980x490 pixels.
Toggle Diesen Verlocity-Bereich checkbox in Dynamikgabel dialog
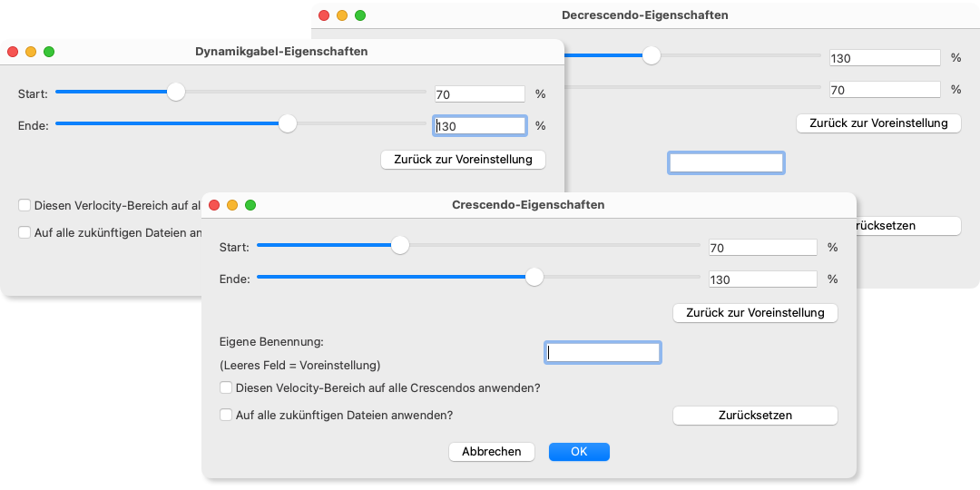[x=24, y=206]
